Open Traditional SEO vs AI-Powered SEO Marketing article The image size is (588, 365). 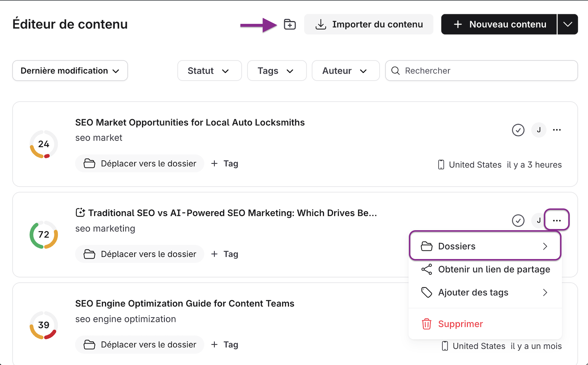point(232,213)
